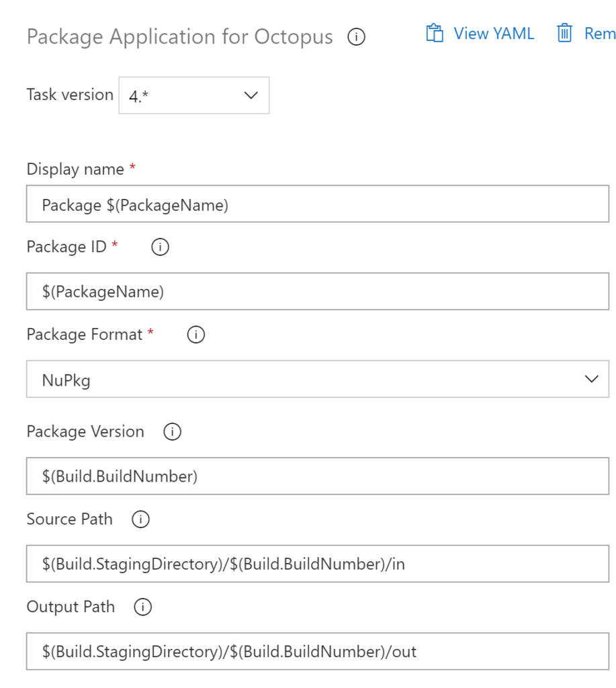616x688 pixels.
Task: Show info for Package Version field
Action: point(173,432)
